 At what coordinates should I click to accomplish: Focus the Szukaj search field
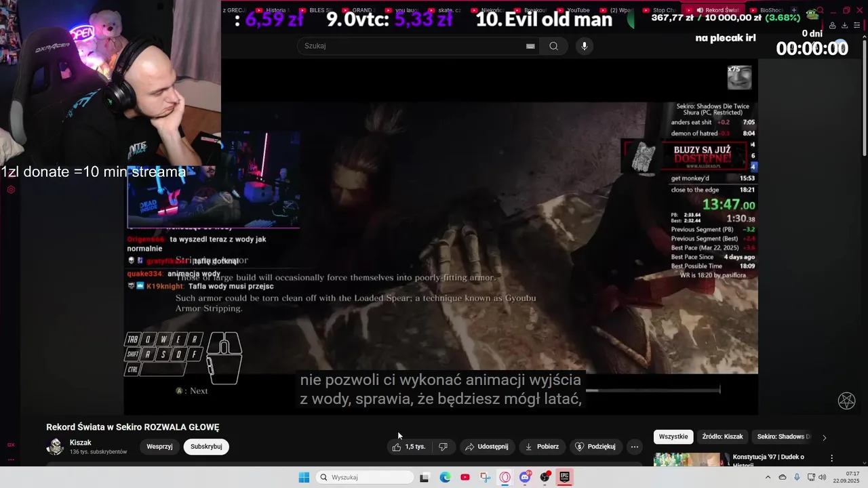pos(419,46)
